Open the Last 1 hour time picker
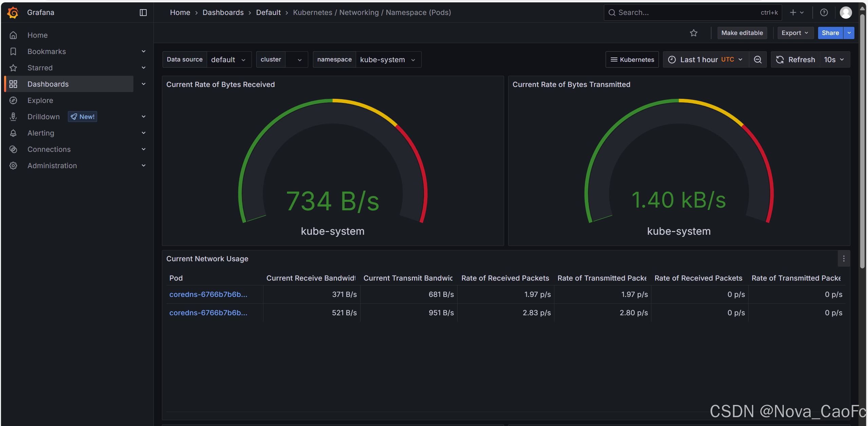Screen dimensions: 868x426 tap(705, 60)
